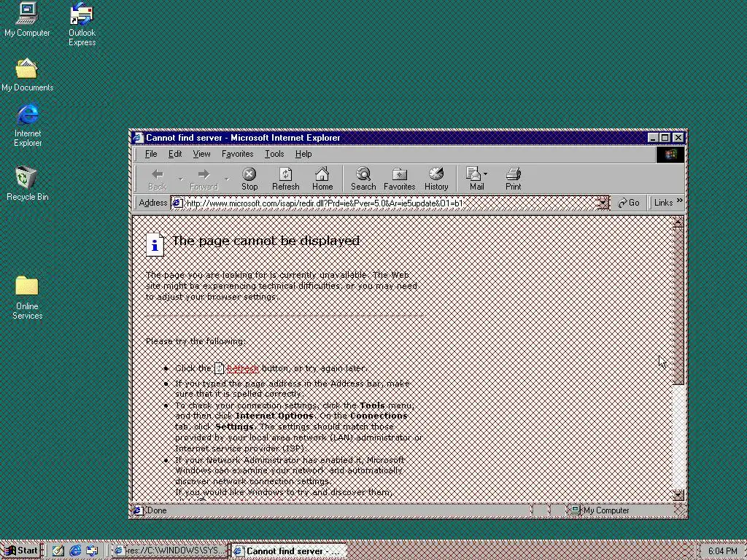Open the Search pane
747x560 pixels.
click(363, 179)
